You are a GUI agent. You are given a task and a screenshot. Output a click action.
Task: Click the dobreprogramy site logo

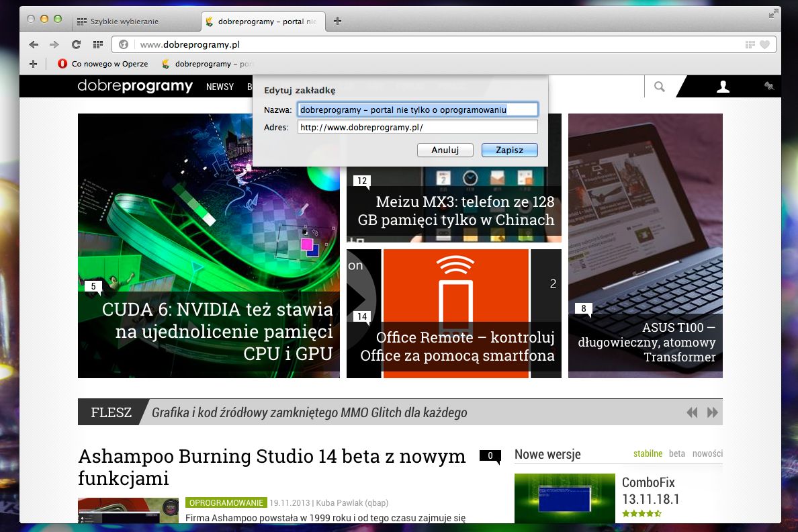coord(135,86)
